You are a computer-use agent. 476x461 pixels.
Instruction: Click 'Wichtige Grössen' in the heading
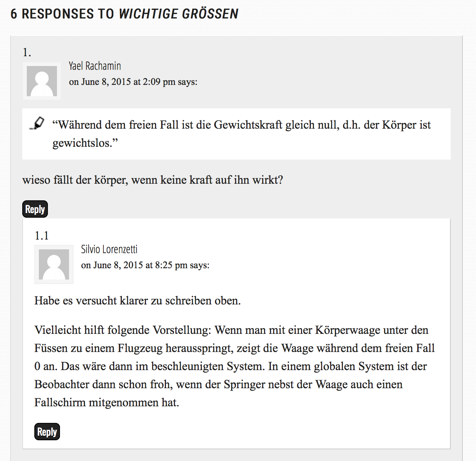click(179, 14)
